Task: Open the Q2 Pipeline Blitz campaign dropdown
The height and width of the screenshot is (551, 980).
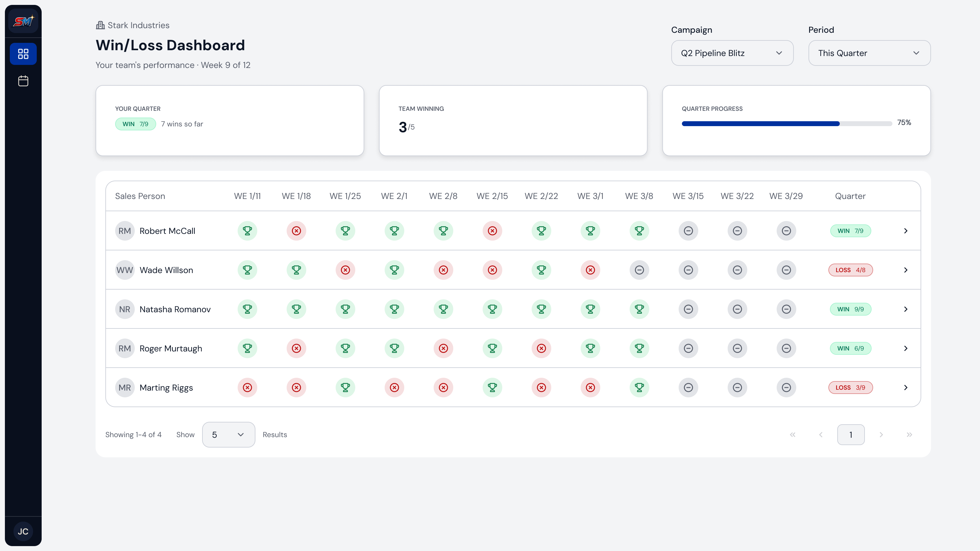Action: (732, 53)
